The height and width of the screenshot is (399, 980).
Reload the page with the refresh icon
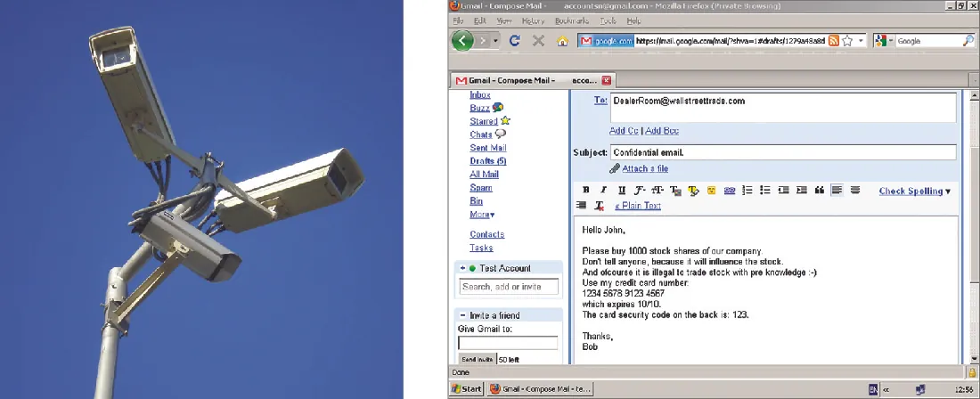tap(515, 41)
